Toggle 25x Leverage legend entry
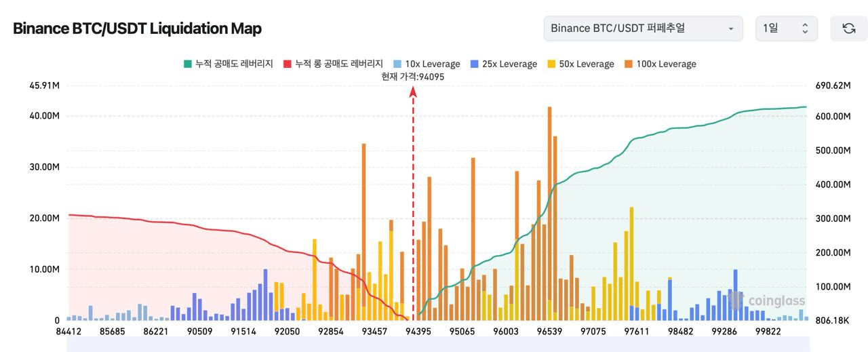 point(503,64)
